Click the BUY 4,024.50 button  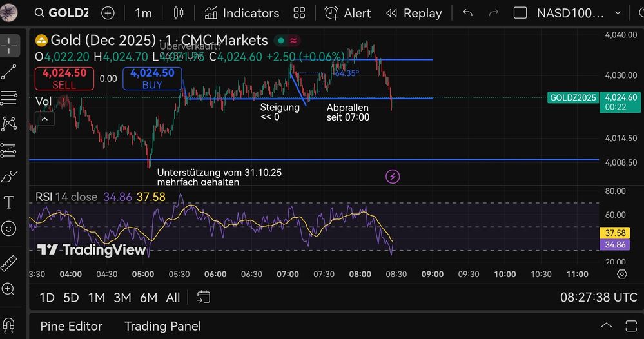pyautogui.click(x=152, y=79)
